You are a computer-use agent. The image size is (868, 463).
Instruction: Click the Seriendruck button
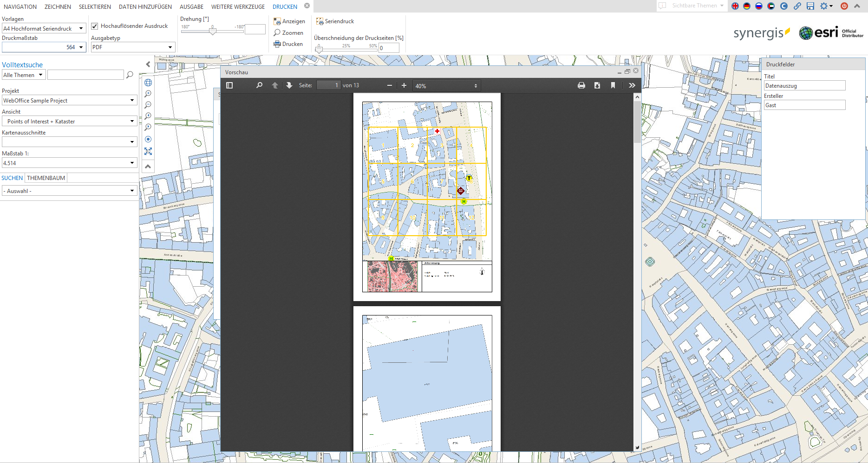pyautogui.click(x=335, y=21)
